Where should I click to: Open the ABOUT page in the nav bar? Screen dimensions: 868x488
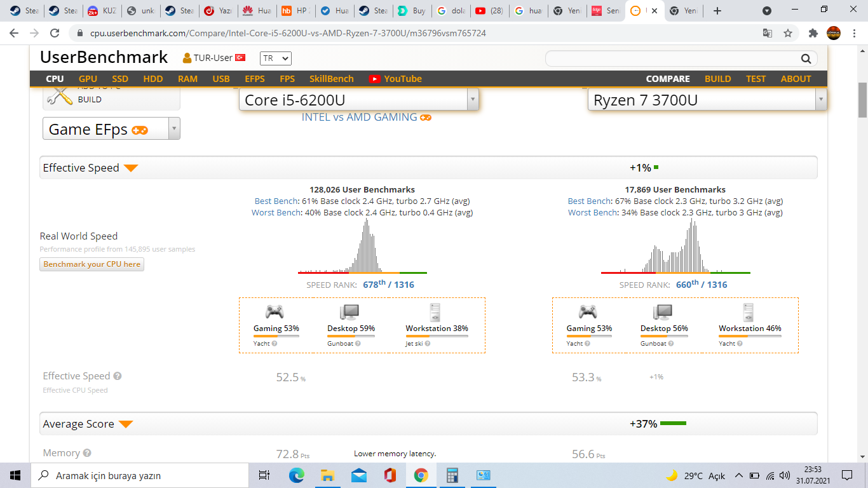tap(796, 79)
